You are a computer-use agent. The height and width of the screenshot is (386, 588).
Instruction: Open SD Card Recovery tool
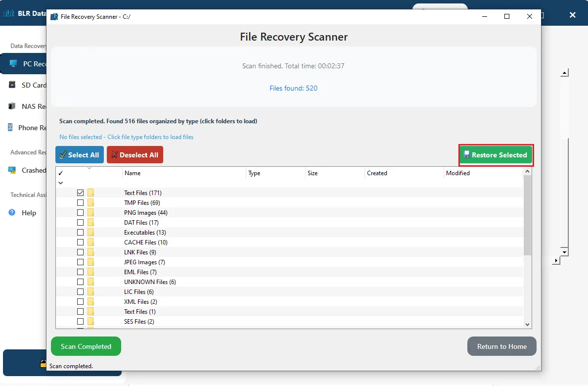click(13, 85)
